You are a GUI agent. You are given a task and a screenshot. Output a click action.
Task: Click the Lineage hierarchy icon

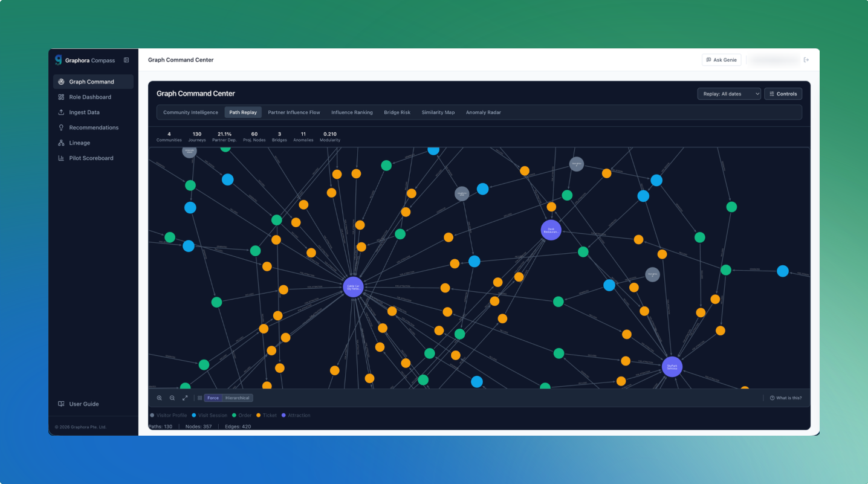pos(61,143)
